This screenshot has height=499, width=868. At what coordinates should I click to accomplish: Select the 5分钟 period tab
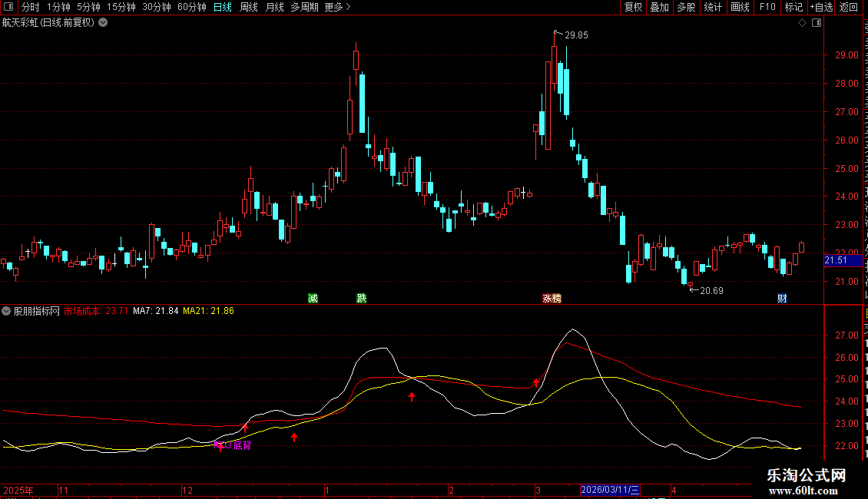(88, 7)
